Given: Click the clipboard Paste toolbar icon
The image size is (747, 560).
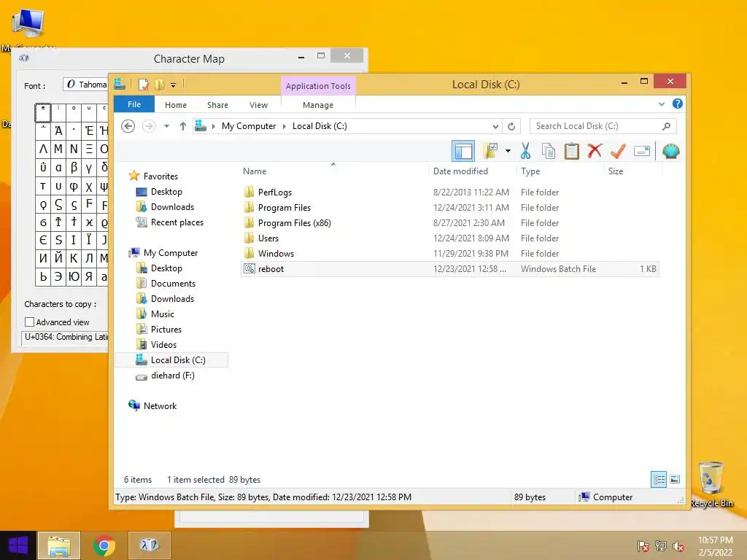Looking at the screenshot, I should 571,151.
